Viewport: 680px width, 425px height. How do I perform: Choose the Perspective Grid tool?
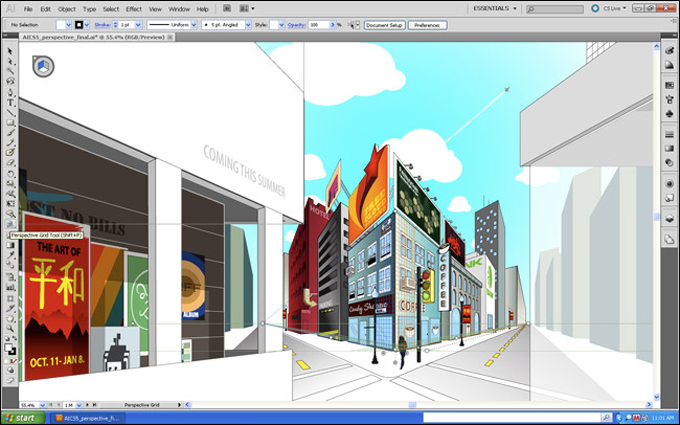point(10,224)
